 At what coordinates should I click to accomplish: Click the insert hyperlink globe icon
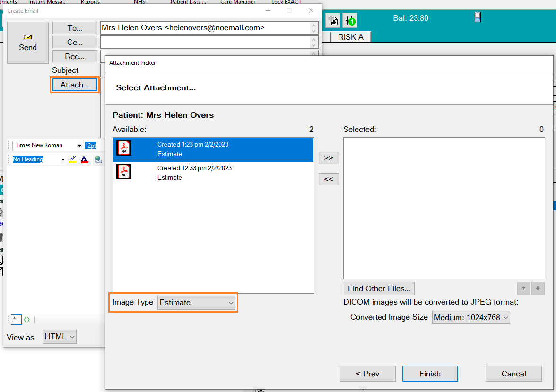point(98,159)
